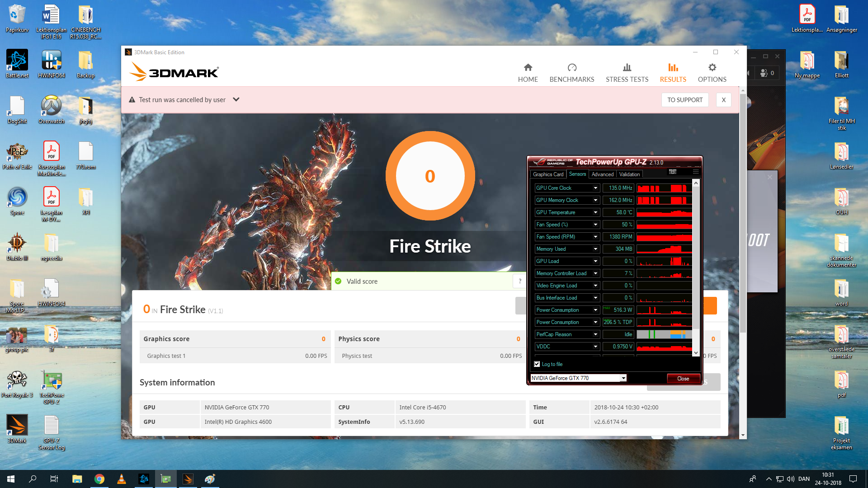Click the Chrome icon in the taskbar
Image resolution: width=868 pixels, height=488 pixels.
click(99, 479)
